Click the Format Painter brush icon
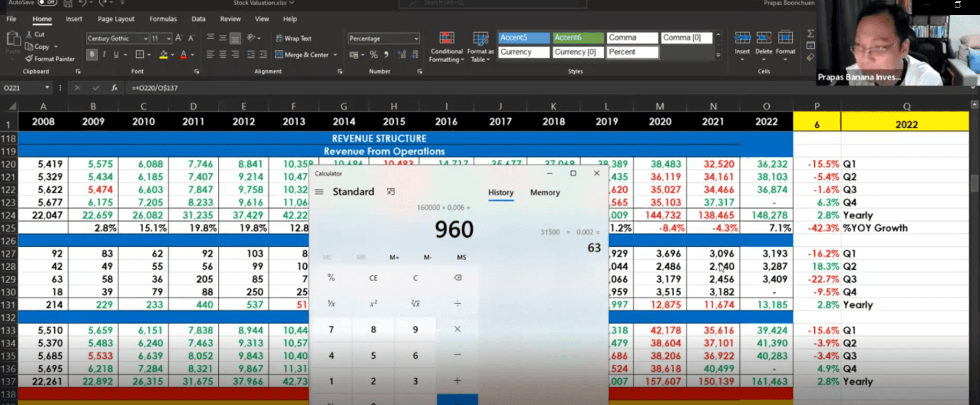This screenshot has height=405, width=980. coord(29,58)
